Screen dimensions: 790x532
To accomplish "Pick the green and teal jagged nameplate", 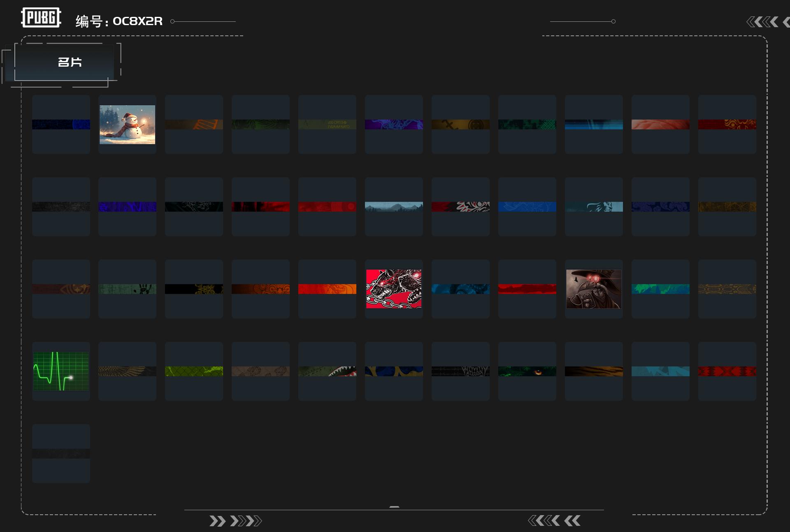I will coord(660,289).
